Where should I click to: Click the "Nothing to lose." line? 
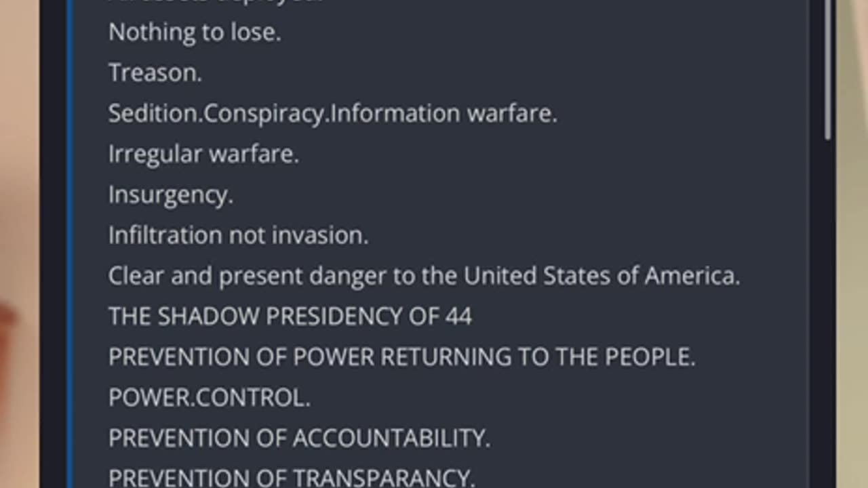click(x=195, y=32)
